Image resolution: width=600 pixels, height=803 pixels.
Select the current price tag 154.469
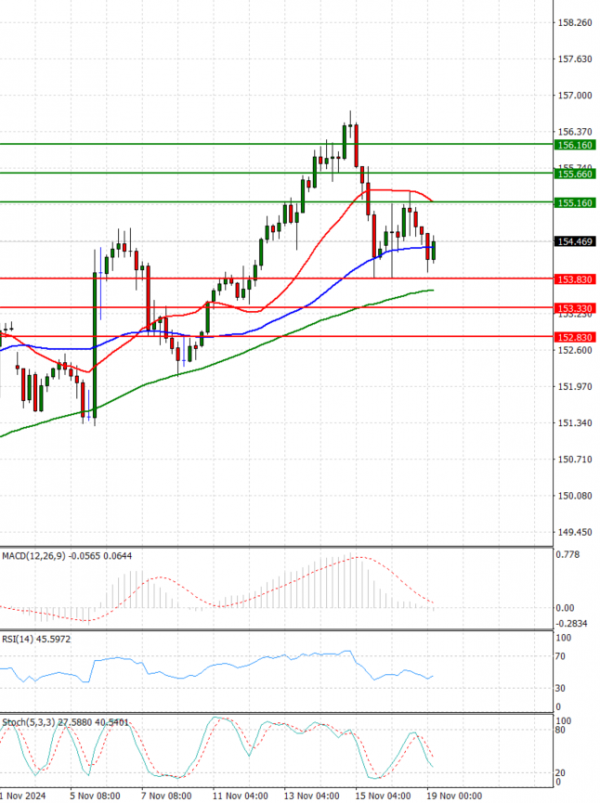(575, 241)
